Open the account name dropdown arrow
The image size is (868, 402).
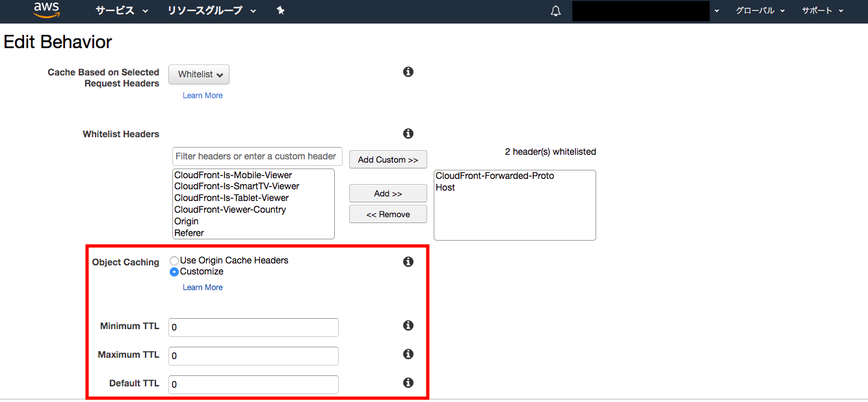(717, 11)
